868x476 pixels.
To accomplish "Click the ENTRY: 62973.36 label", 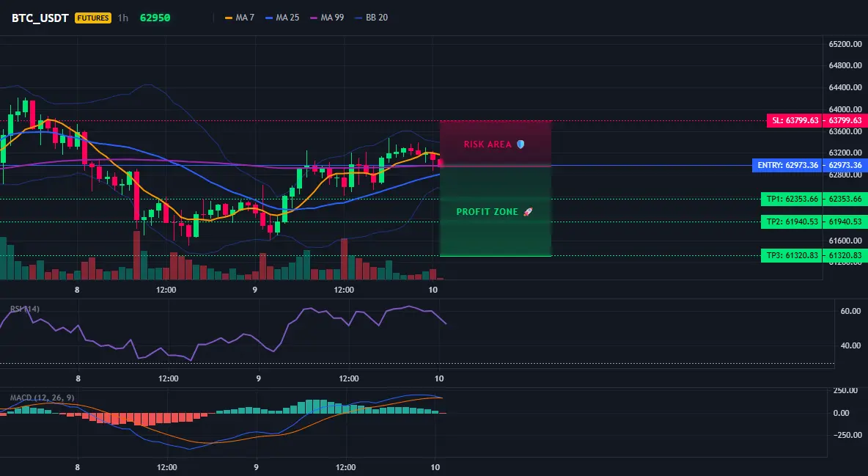I will click(787, 165).
